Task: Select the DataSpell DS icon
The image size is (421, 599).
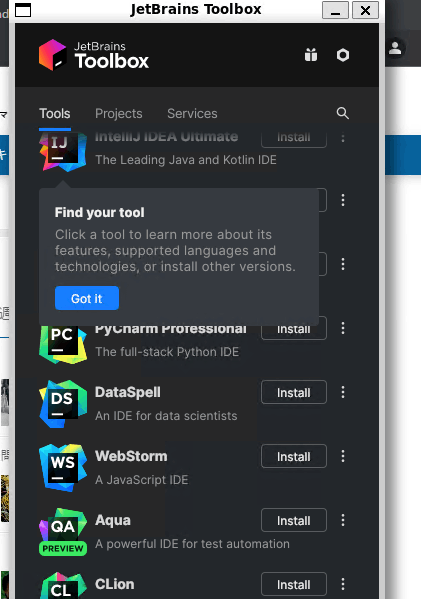Action: [x=63, y=404]
